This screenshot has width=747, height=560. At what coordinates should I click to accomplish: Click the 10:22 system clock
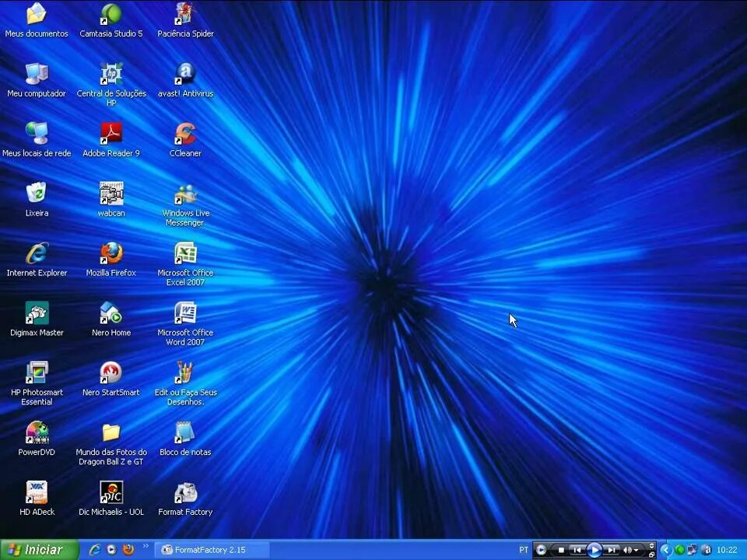click(727, 550)
